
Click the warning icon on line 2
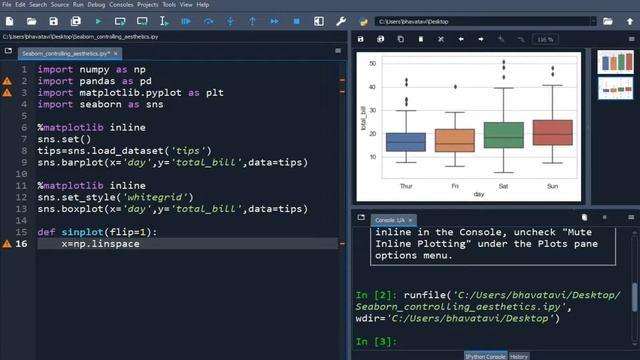coord(7,81)
